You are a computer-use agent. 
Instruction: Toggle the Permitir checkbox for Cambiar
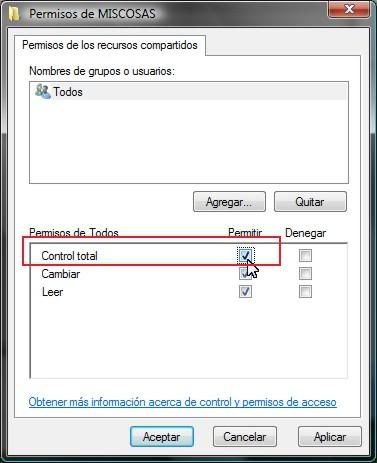click(x=246, y=274)
